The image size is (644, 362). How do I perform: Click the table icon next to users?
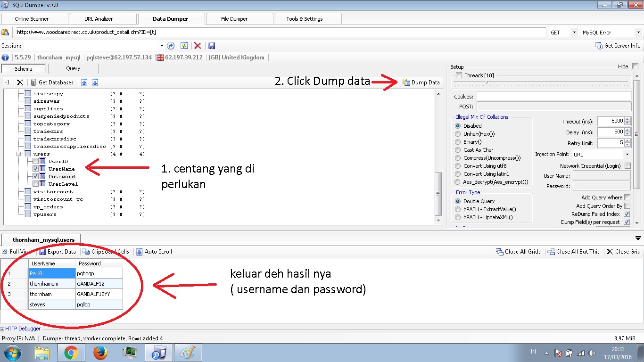28,154
